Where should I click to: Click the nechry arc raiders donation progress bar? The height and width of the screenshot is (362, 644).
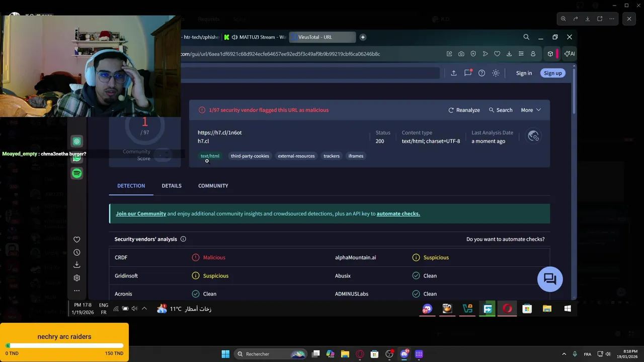pyautogui.click(x=64, y=346)
